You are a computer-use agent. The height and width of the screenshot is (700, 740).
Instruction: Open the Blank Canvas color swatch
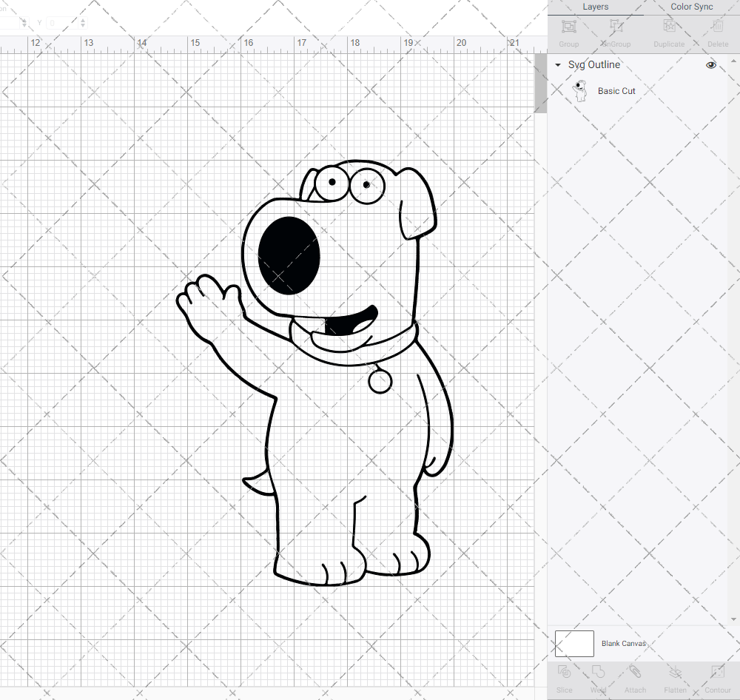tap(573, 643)
